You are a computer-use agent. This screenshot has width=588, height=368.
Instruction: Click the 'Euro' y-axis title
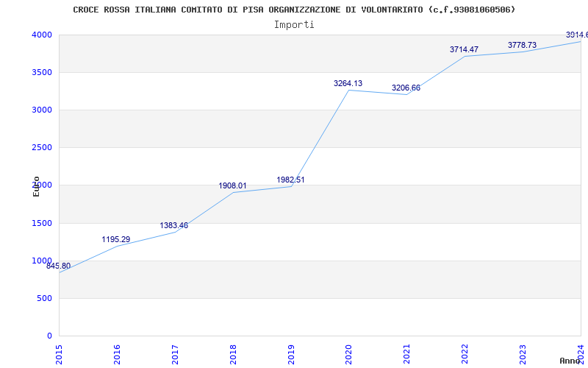[x=36, y=186]
